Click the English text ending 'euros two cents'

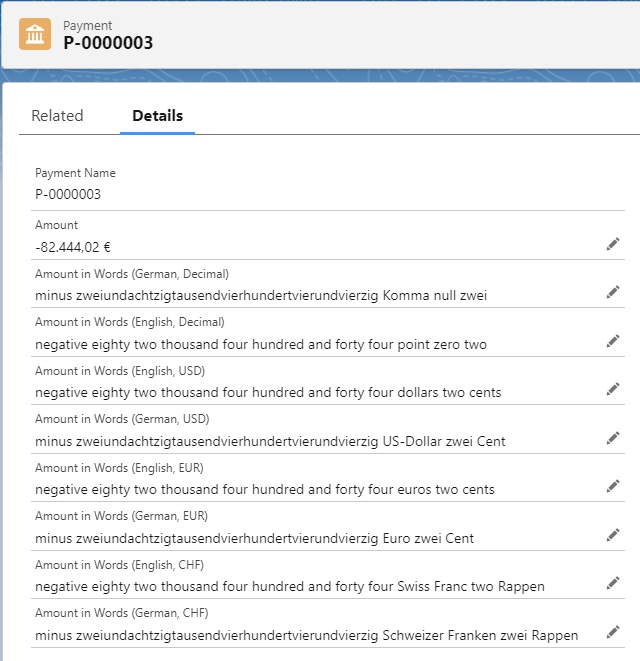(x=264, y=489)
